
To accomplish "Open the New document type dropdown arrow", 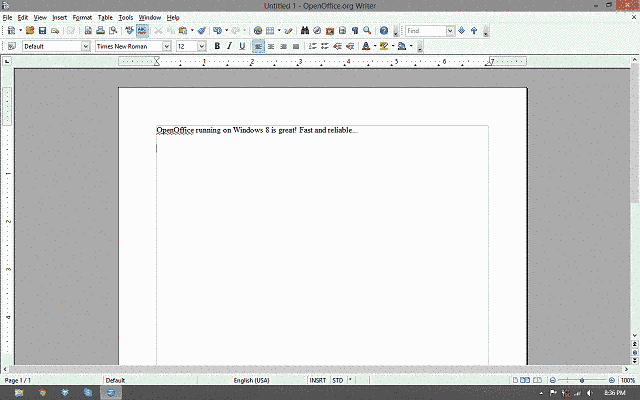I will [x=20, y=31].
